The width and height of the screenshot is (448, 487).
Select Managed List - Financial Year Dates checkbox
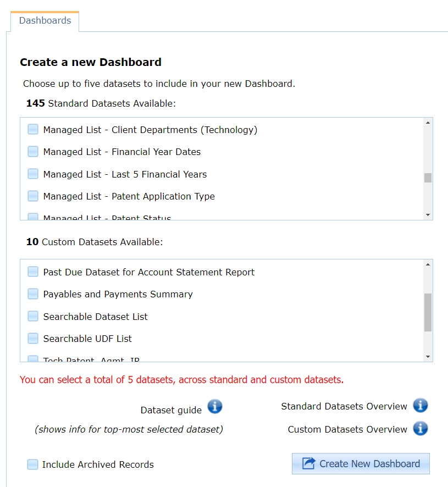coord(33,152)
